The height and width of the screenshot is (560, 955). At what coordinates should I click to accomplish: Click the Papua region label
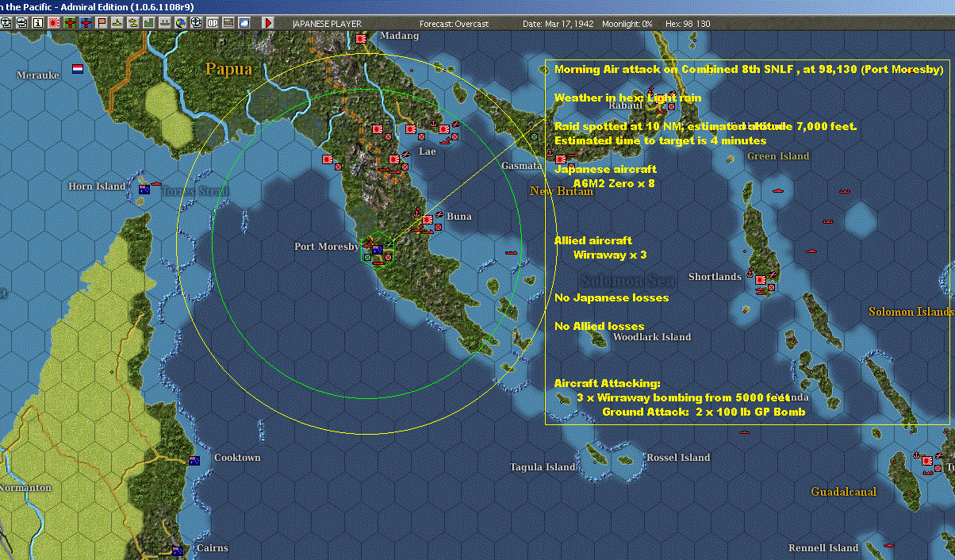(228, 69)
